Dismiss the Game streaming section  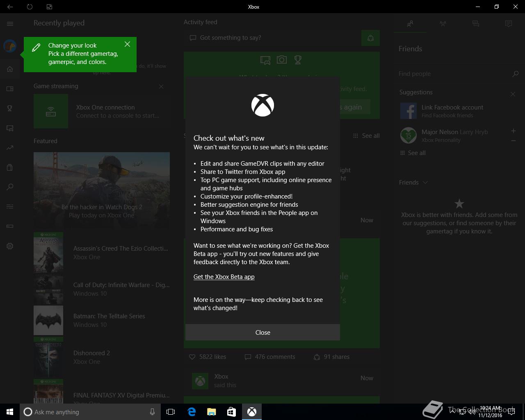point(161,87)
